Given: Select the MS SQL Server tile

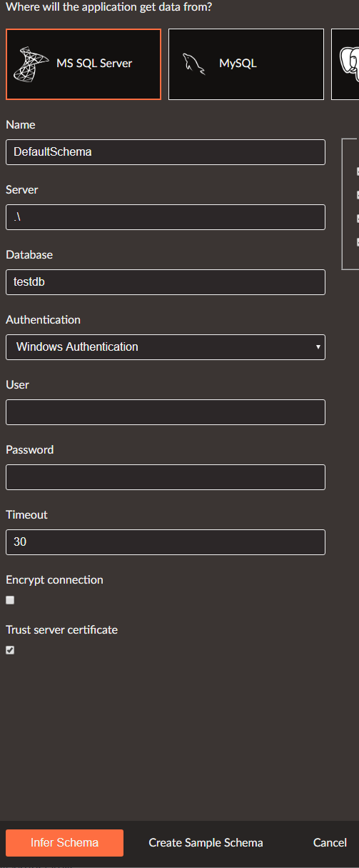Looking at the screenshot, I should [x=84, y=64].
